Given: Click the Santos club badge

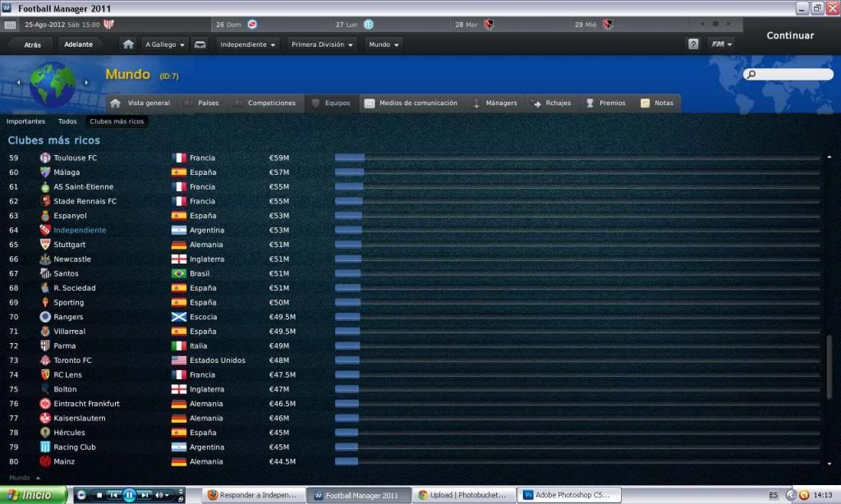Looking at the screenshot, I should pos(45,273).
